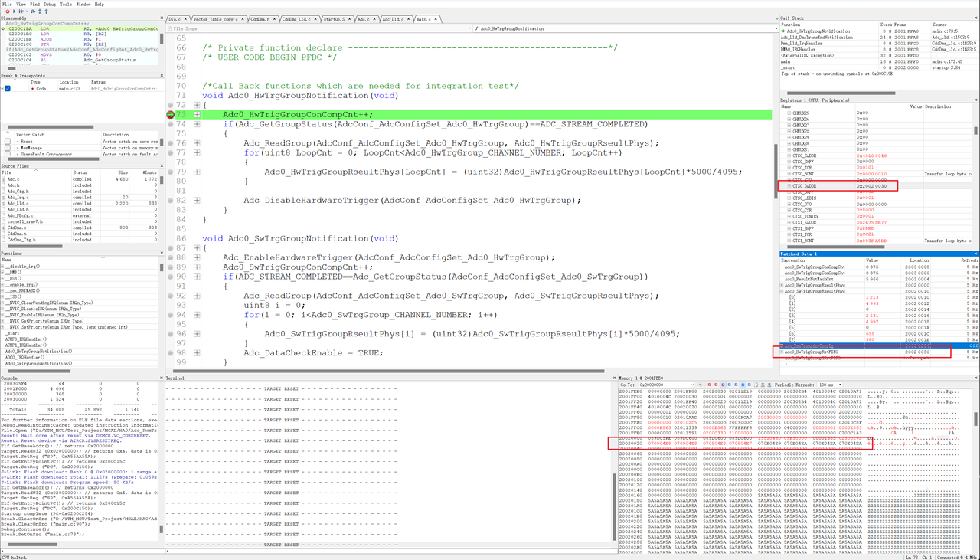This screenshot has width=980, height=560.
Task: Select Adc0_ResultNotMachCnt watch row
Action: (877, 279)
